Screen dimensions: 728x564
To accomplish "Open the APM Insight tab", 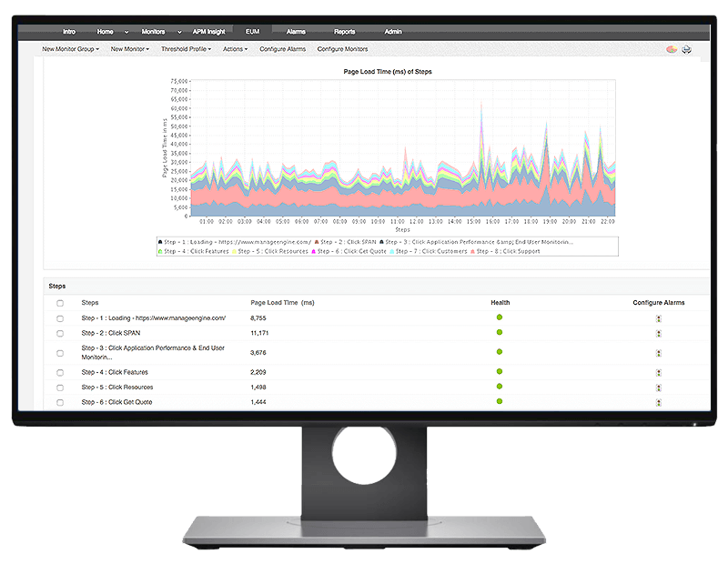I will tap(208, 31).
